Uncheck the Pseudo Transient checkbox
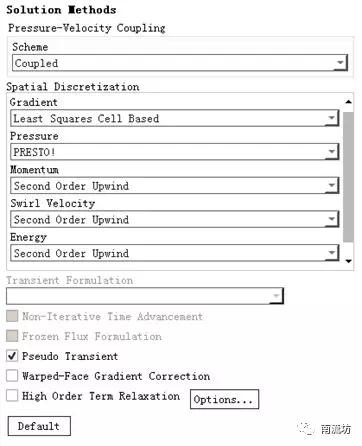The width and height of the screenshot is (362, 446). pyautogui.click(x=12, y=356)
